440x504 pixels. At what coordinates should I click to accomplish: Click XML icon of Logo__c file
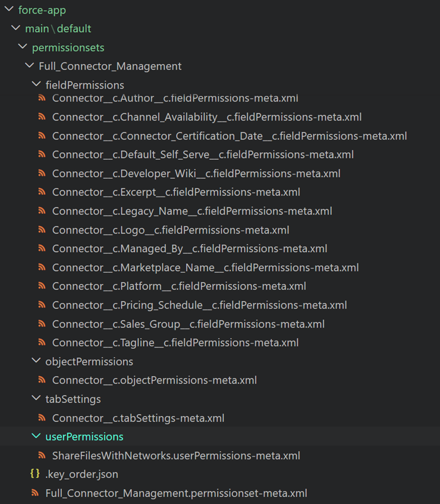[42, 230]
